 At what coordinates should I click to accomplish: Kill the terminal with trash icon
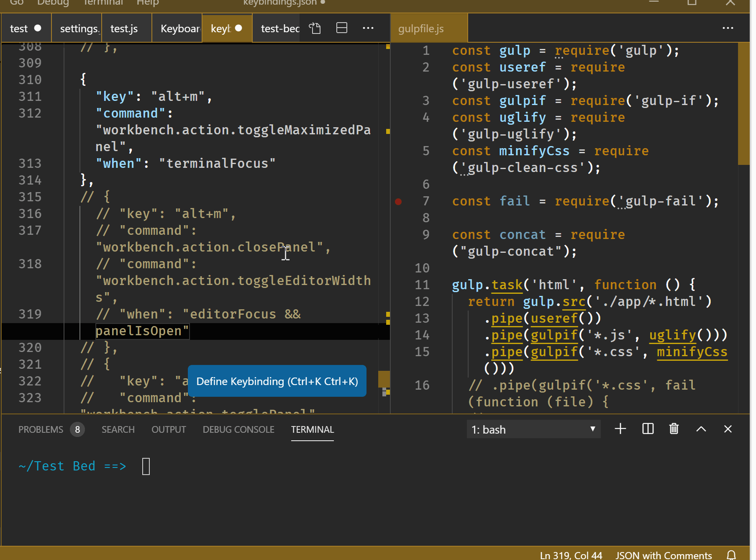pos(674,429)
